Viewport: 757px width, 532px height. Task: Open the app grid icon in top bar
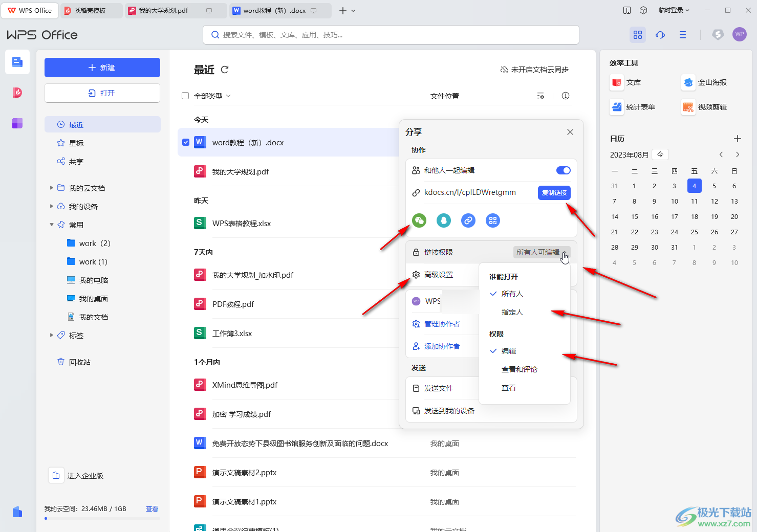click(638, 35)
